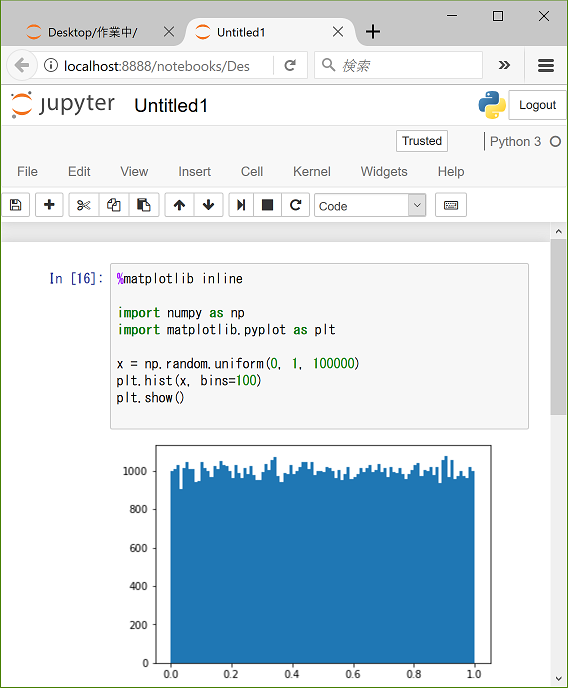
Task: Click the browser search field
Action: tap(399, 65)
